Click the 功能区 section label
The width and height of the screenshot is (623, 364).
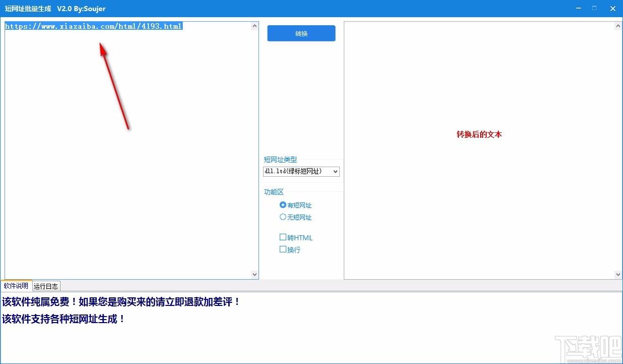pyautogui.click(x=274, y=192)
